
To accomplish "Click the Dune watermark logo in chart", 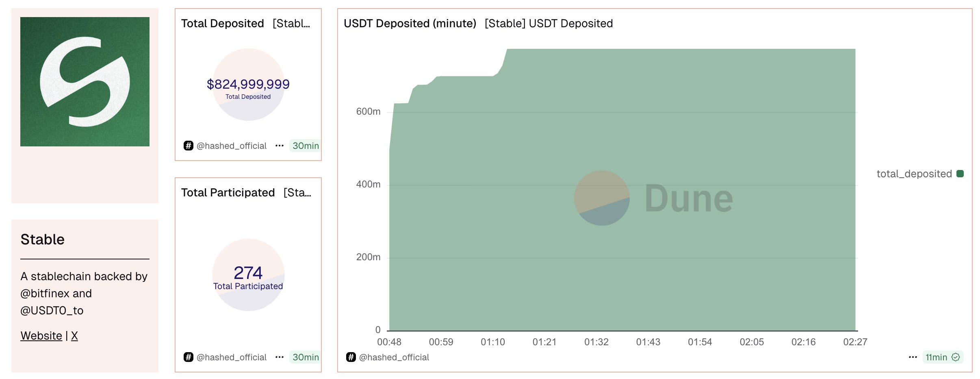I will (x=653, y=198).
